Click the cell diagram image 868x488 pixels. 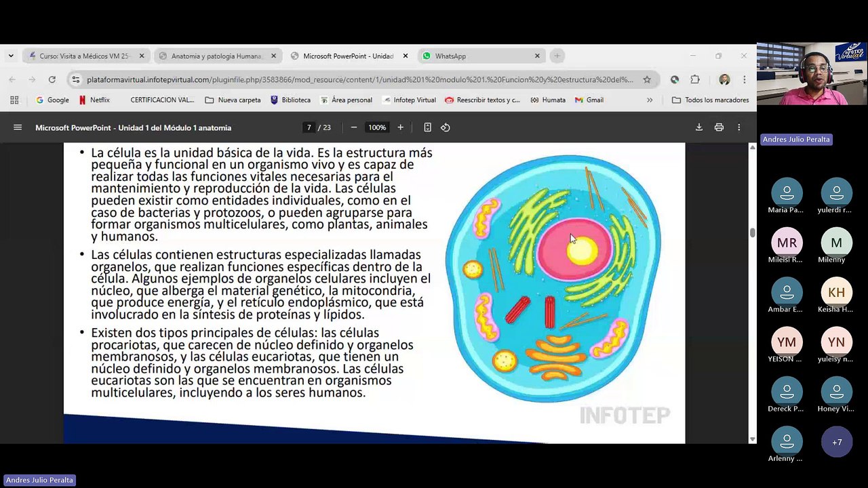[553, 279]
